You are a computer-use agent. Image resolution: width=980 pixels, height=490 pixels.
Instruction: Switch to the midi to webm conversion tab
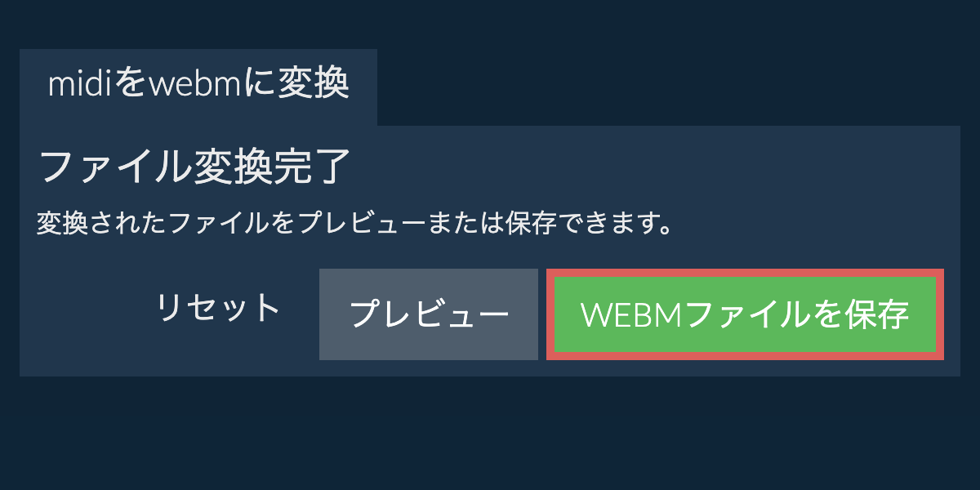pos(198,87)
